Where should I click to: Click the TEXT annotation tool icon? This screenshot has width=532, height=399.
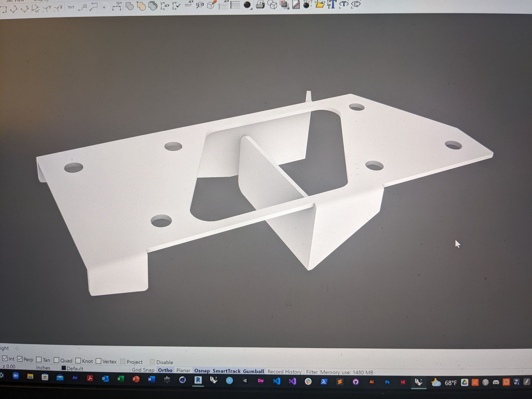(x=71, y=8)
